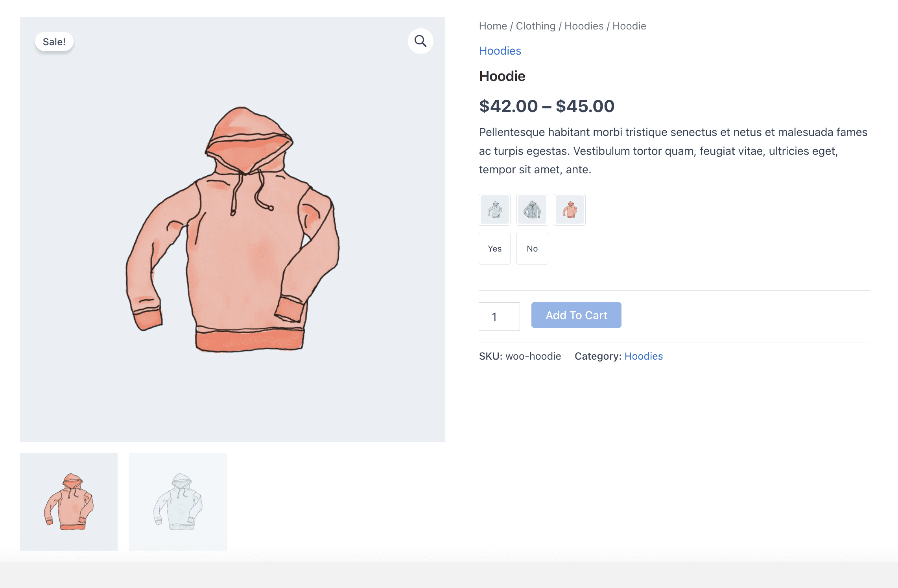
Task: Click the bold Hoodie product title
Action: tap(502, 76)
